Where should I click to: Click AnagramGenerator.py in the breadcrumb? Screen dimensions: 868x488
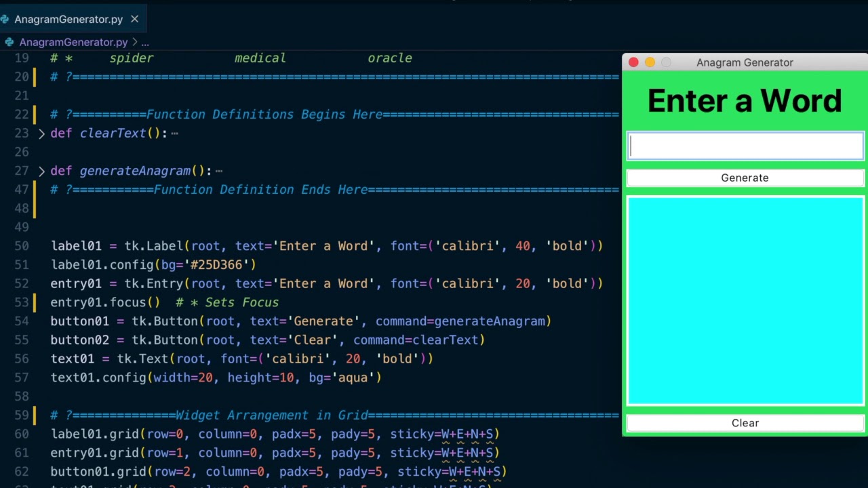point(73,42)
